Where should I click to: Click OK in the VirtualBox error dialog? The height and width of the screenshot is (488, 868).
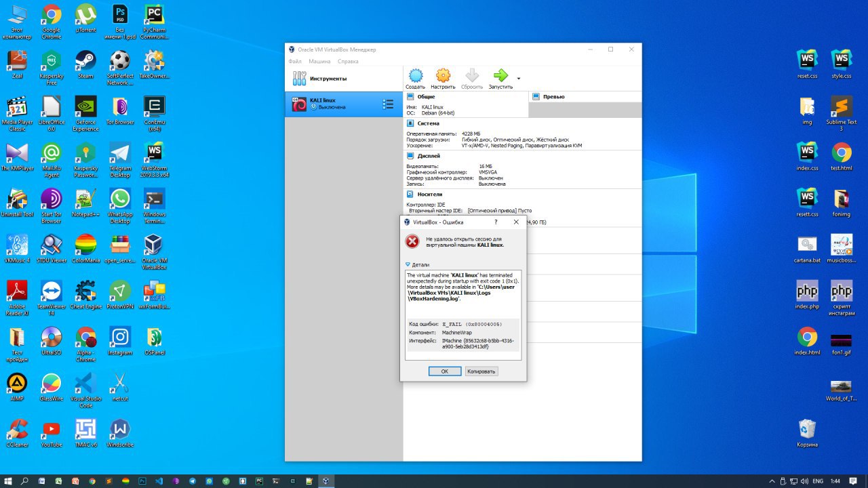pos(445,371)
